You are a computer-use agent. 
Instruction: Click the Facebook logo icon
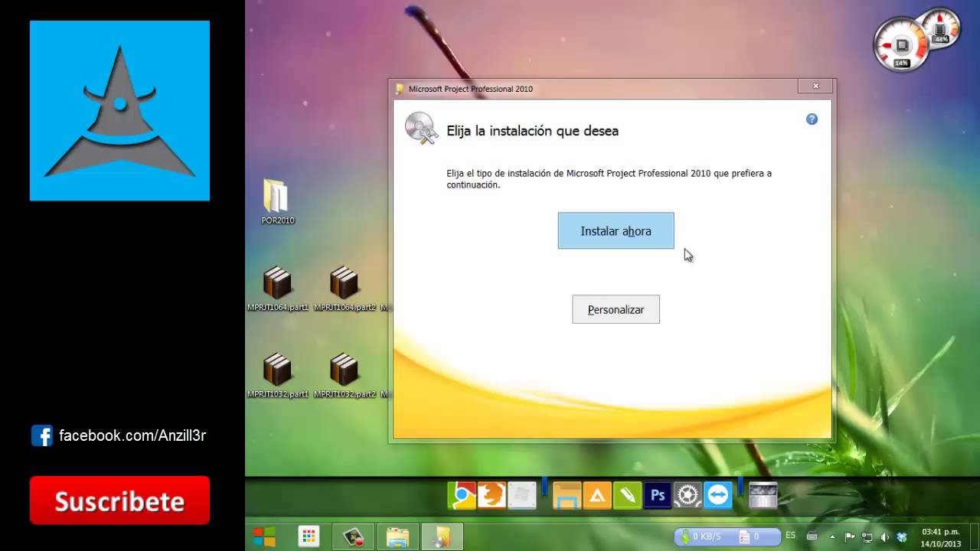[42, 435]
